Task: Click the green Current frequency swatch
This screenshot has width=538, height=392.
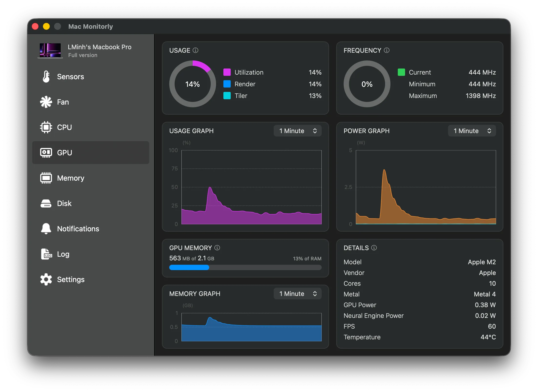Action: pos(401,72)
